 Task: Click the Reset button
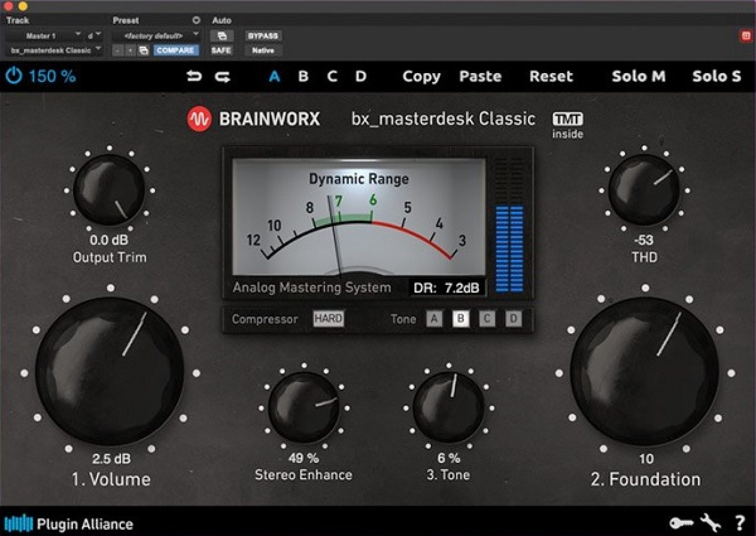coord(551,76)
